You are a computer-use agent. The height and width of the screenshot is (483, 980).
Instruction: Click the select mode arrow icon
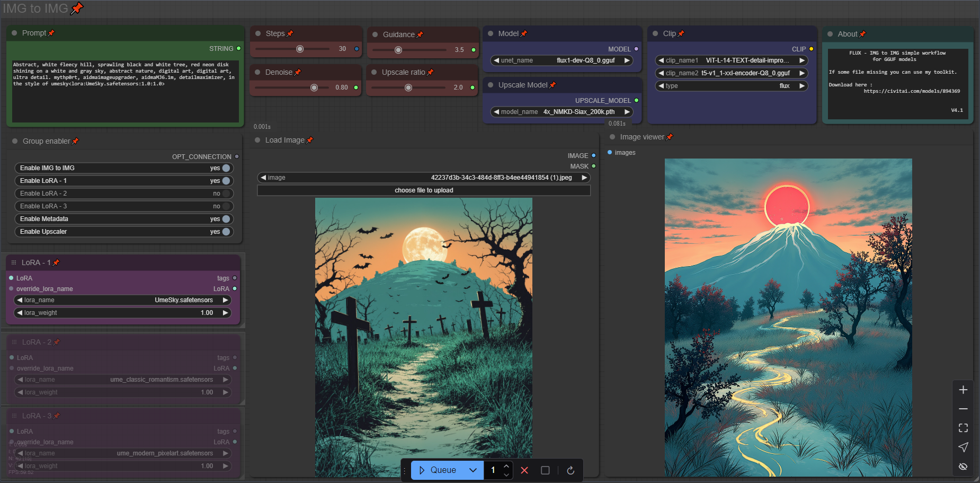(963, 447)
